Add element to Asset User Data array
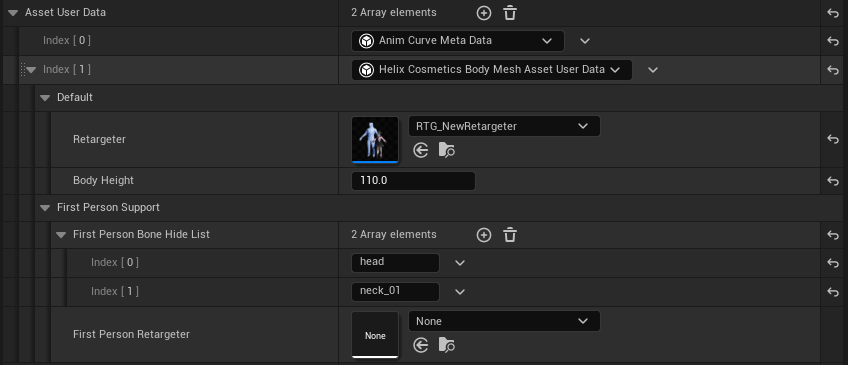This screenshot has height=365, width=848. click(483, 13)
